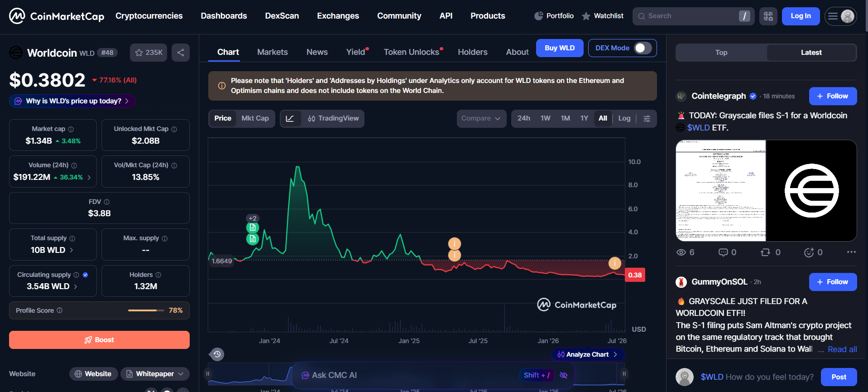Select the line chart type icon
The height and width of the screenshot is (392, 868).
pos(290,119)
